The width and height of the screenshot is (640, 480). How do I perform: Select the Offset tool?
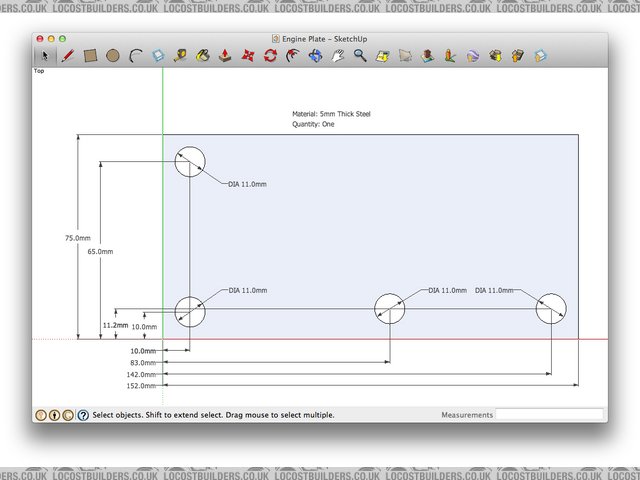pyautogui.click(x=293, y=56)
